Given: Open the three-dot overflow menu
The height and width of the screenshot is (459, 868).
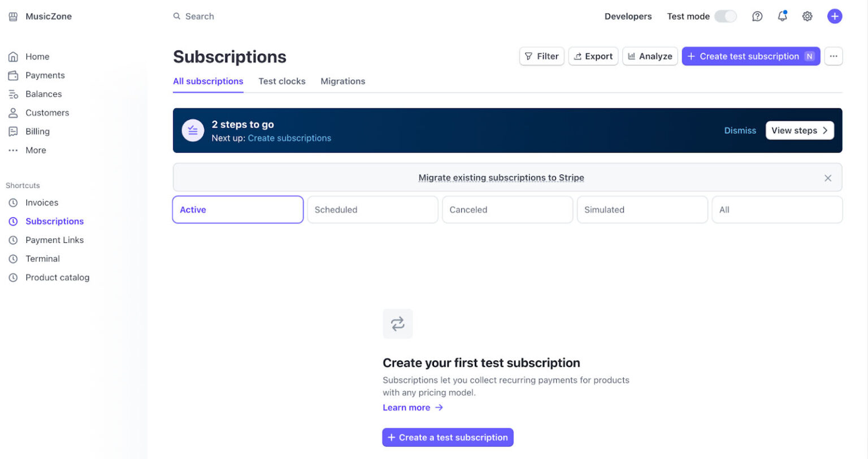Looking at the screenshot, I should point(834,56).
